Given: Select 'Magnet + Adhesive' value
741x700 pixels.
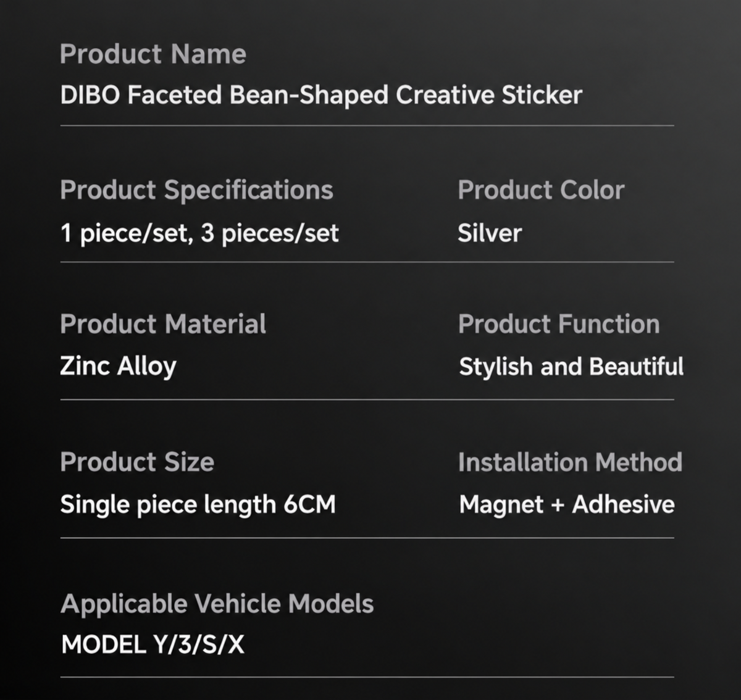Looking at the screenshot, I should coord(567,505).
